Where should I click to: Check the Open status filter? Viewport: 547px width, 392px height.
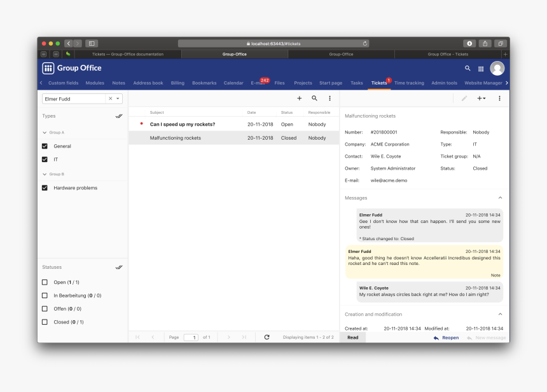pos(45,282)
